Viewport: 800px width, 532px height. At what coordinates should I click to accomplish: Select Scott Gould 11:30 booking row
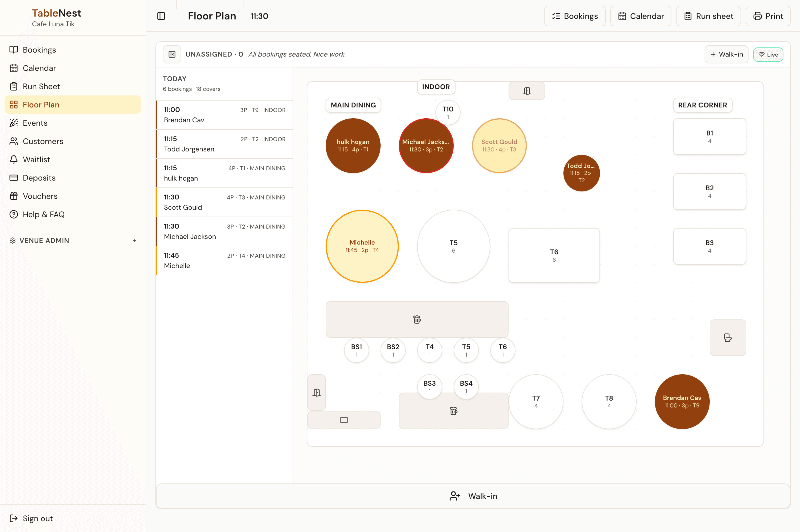[x=224, y=202]
